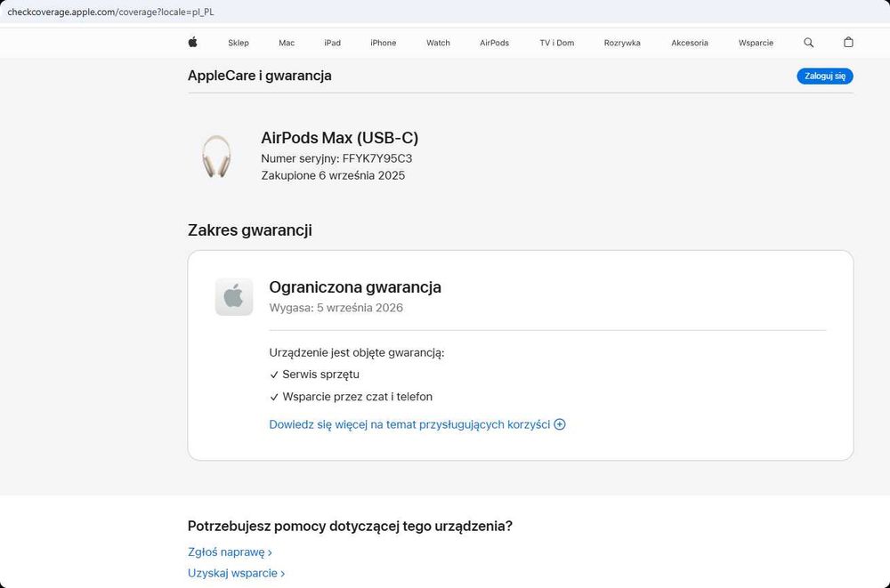Click the Apple logo in navigation bar
The height and width of the screenshot is (588, 890).
(193, 42)
